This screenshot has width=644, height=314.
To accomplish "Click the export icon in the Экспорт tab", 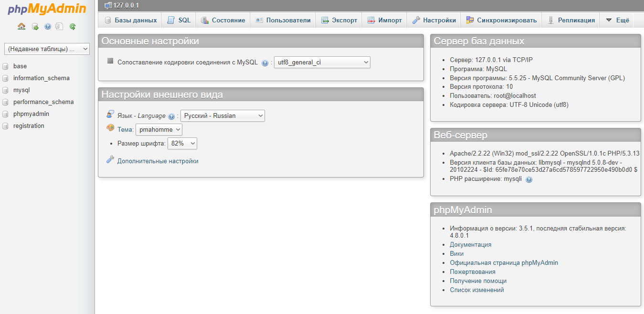I will pos(325,20).
